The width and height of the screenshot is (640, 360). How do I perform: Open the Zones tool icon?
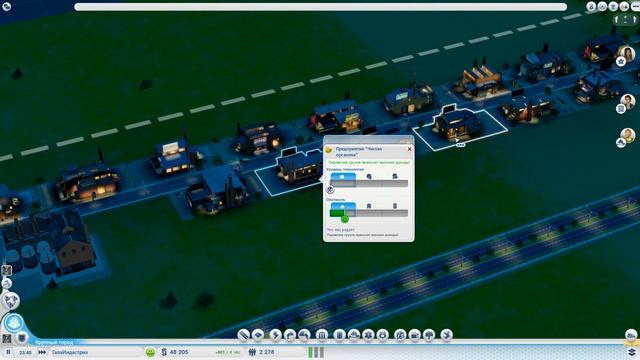click(x=258, y=335)
